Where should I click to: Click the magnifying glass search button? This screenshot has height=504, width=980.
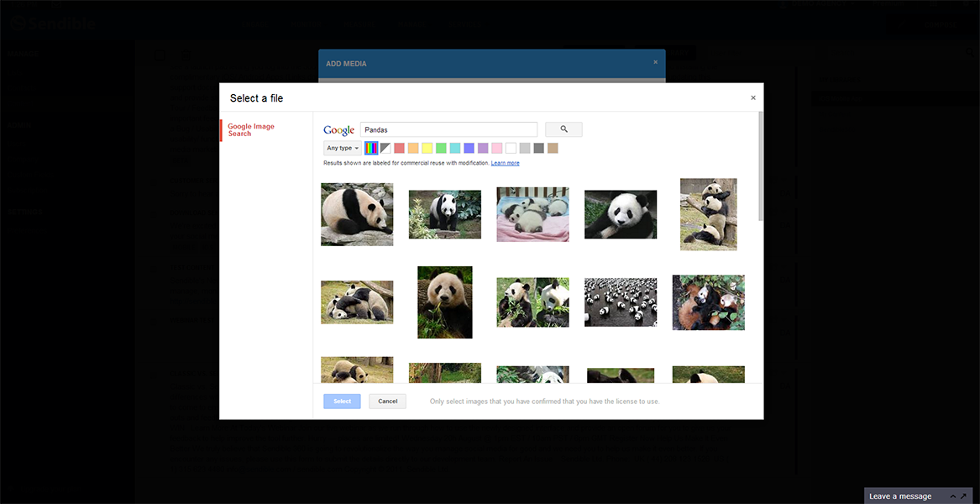[x=563, y=129]
